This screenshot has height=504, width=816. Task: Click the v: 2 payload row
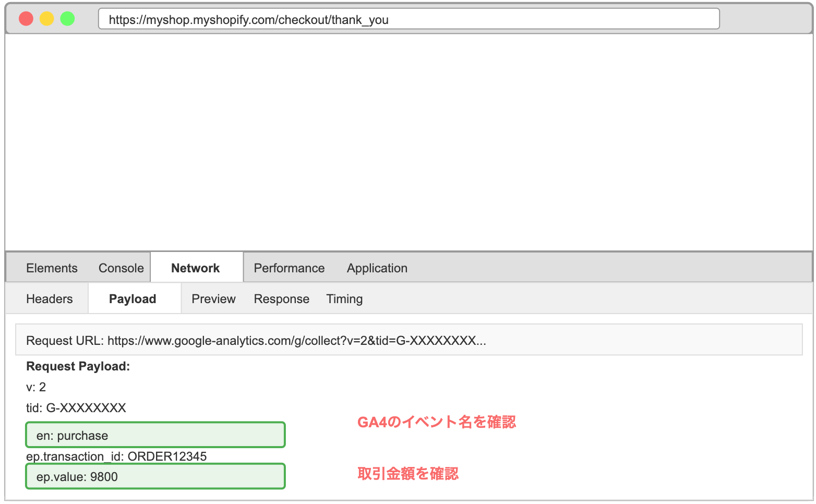(x=36, y=387)
